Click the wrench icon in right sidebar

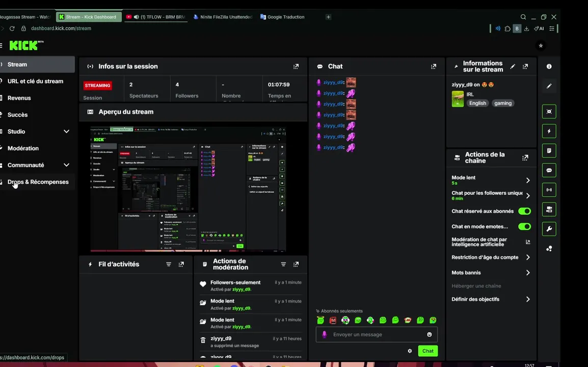click(x=549, y=229)
